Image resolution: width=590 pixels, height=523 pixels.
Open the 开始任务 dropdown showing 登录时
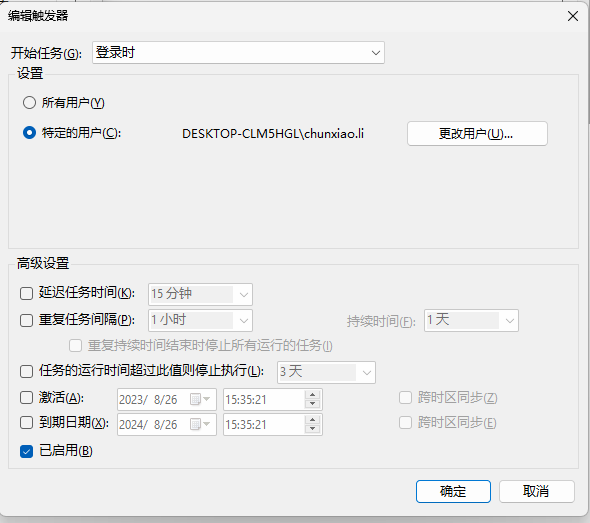[x=238, y=52]
